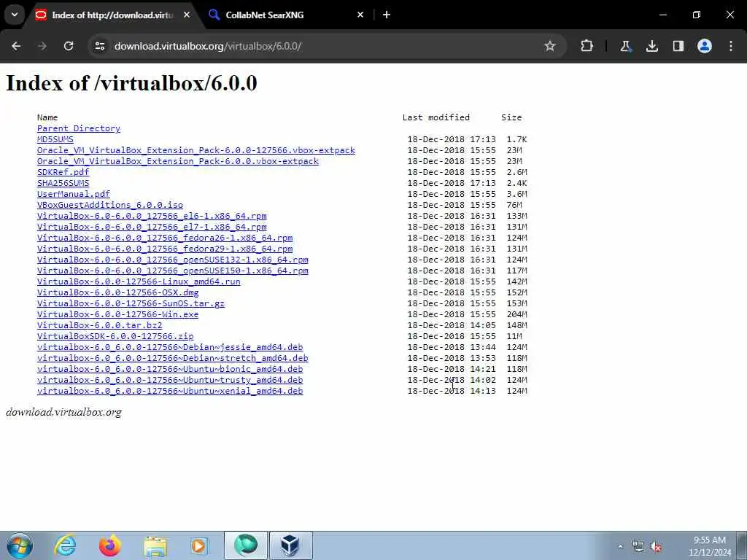Download the openSUSE150-1.x86_64.rpm package

tap(173, 271)
